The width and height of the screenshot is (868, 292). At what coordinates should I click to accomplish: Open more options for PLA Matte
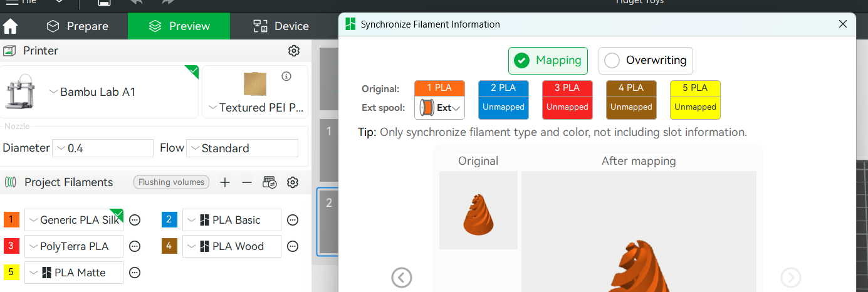pos(135,273)
